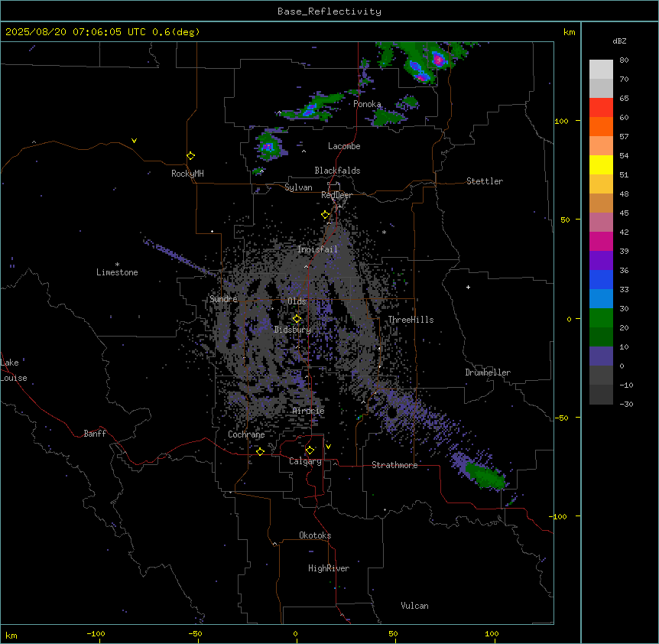
Task: Select the Strathmore label
Action: (394, 465)
